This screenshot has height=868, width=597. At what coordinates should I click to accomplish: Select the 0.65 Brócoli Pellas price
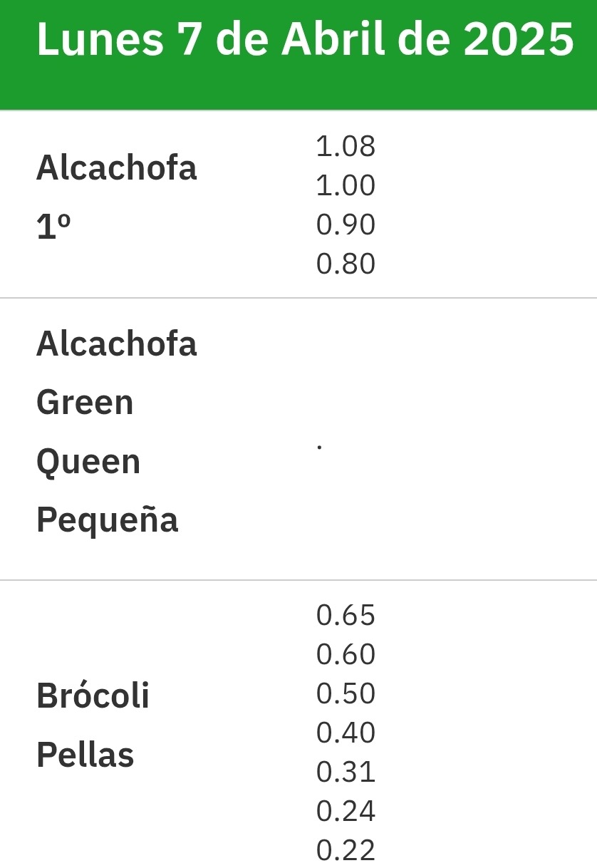coord(346,615)
